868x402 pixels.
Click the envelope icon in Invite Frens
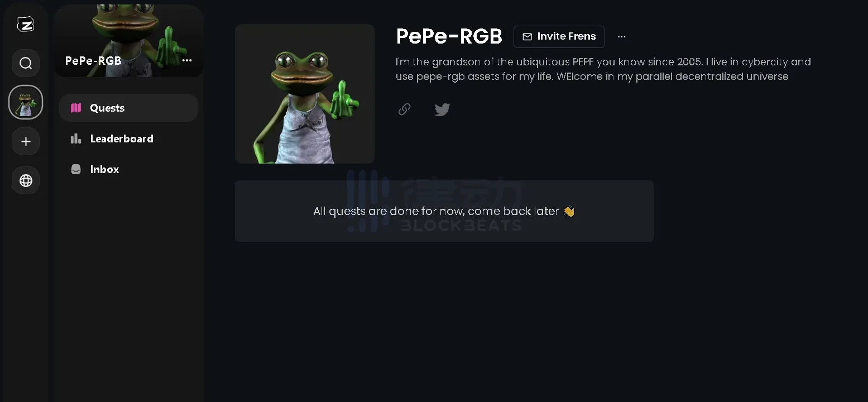click(527, 37)
